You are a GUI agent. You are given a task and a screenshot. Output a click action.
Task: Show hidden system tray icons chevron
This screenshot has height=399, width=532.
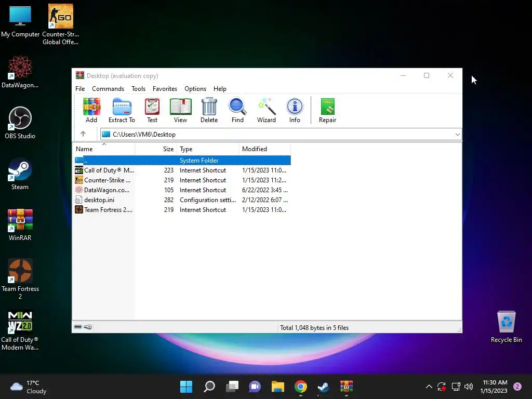click(x=429, y=387)
